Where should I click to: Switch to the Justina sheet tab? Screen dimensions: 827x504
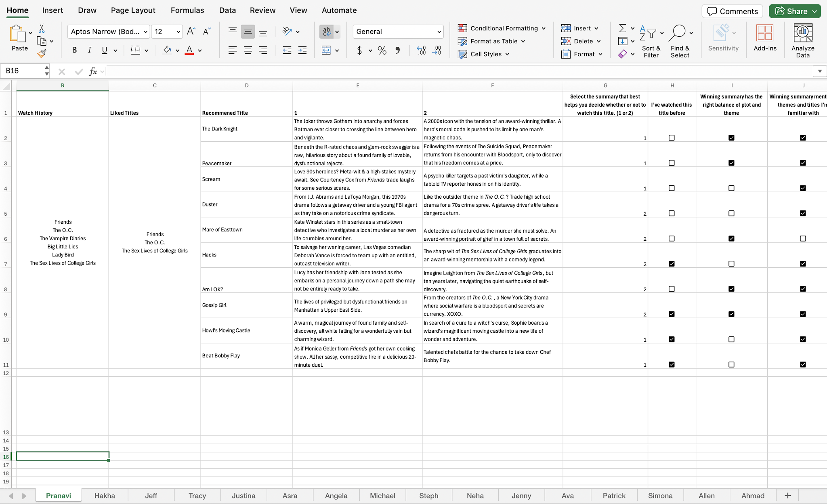243,496
